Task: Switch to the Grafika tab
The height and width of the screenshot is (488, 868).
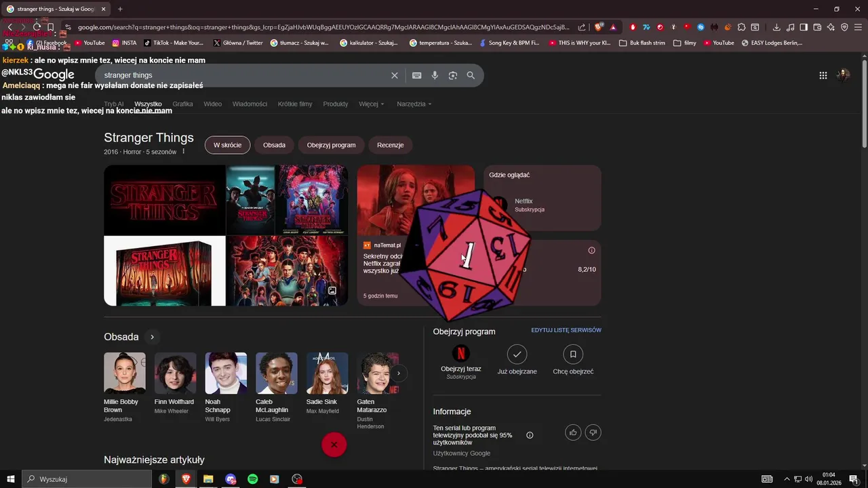Action: (182, 104)
